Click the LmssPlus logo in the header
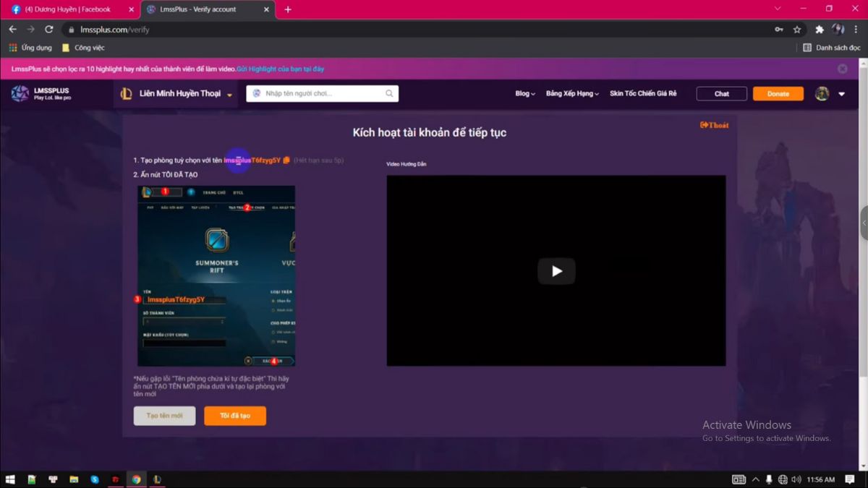 point(41,94)
